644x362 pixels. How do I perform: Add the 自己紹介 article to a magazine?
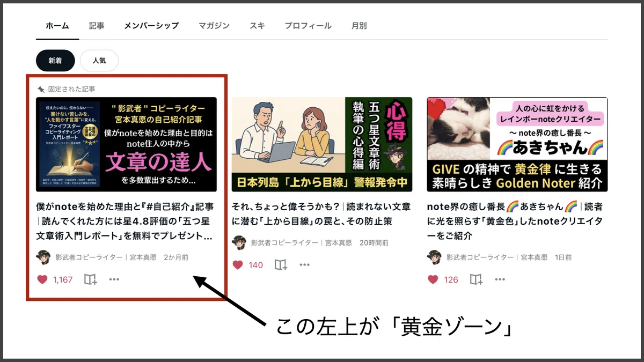(90, 279)
